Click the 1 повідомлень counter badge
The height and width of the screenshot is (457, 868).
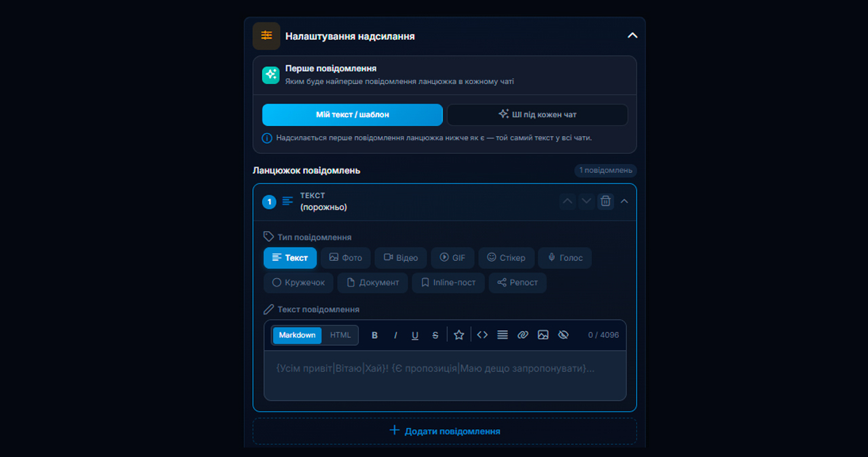point(606,171)
